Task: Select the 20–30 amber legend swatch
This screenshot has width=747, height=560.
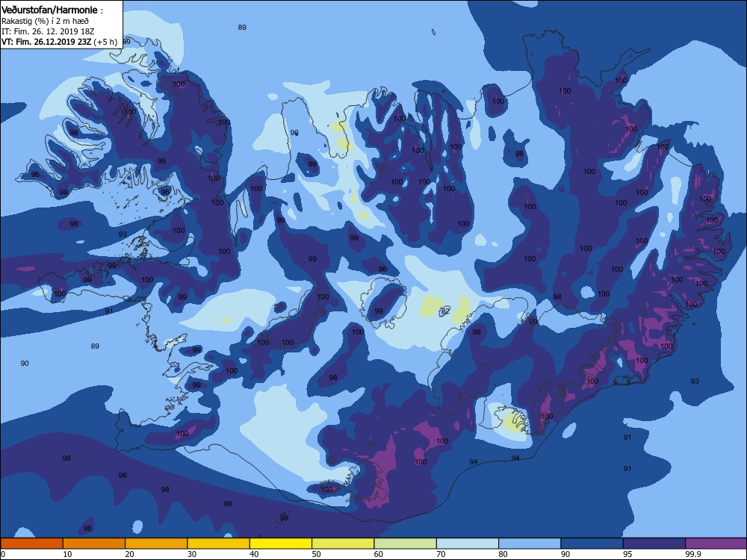Action: click(x=156, y=544)
